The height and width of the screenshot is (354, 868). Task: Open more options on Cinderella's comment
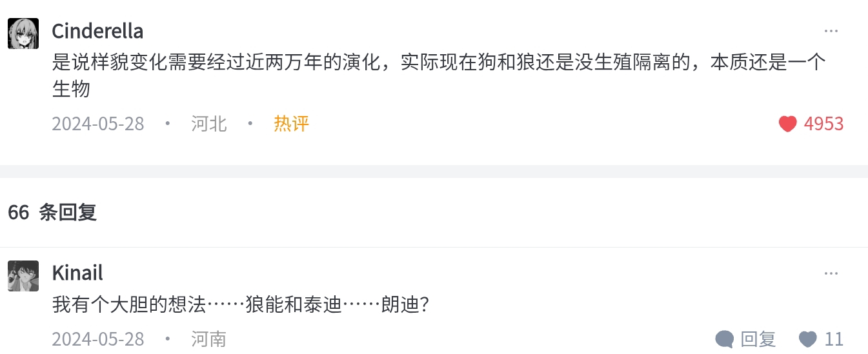[x=831, y=31]
